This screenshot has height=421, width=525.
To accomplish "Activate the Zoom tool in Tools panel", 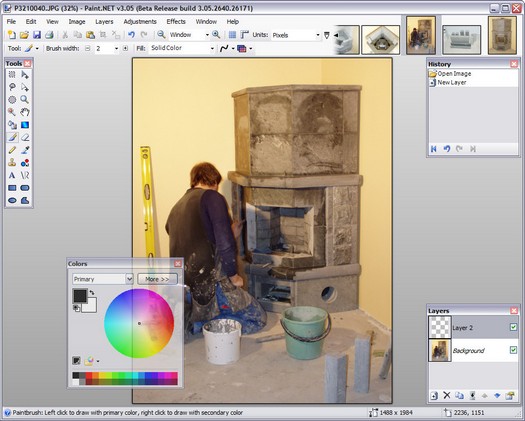I will [25, 99].
